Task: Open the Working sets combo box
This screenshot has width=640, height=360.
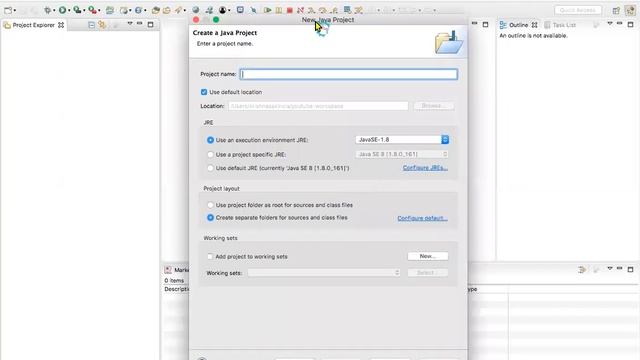Action: coord(324,273)
